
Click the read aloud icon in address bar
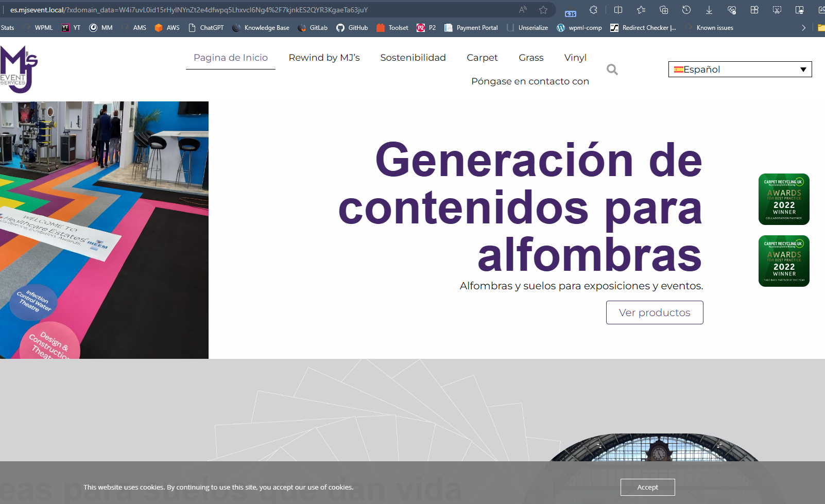point(523,10)
